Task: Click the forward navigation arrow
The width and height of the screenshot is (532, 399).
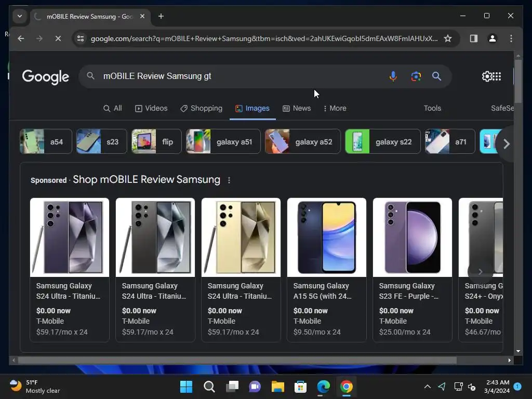Action: pyautogui.click(x=39, y=38)
